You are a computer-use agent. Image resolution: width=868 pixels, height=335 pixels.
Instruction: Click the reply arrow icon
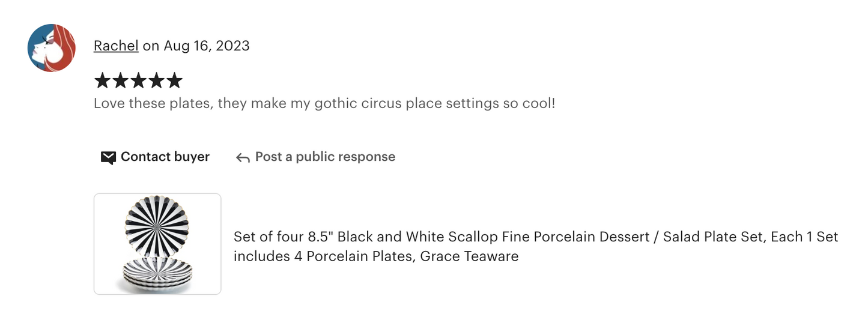point(243,158)
